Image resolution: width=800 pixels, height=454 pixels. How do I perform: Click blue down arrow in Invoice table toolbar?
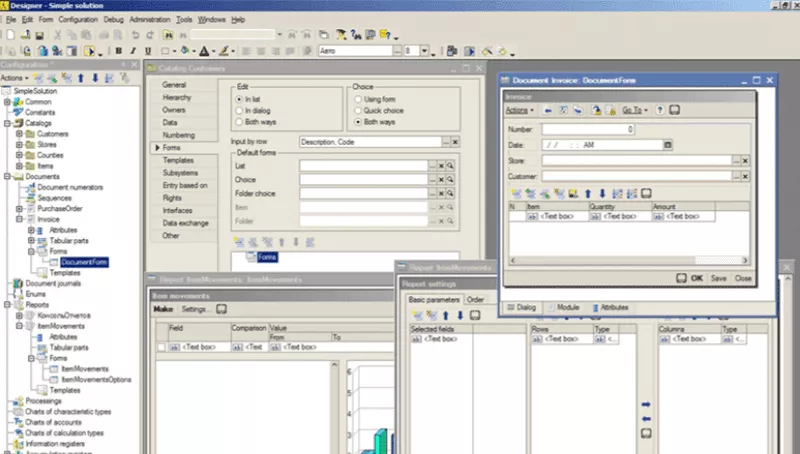(602, 194)
